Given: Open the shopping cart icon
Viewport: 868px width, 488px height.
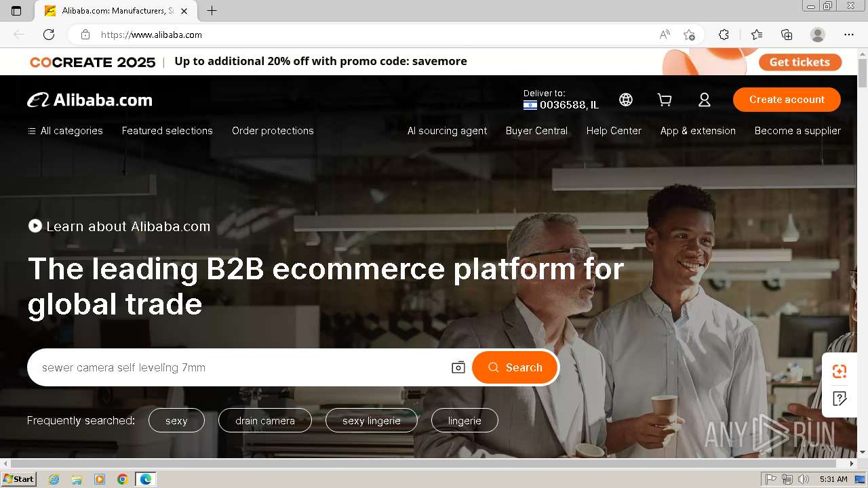Looking at the screenshot, I should point(665,100).
